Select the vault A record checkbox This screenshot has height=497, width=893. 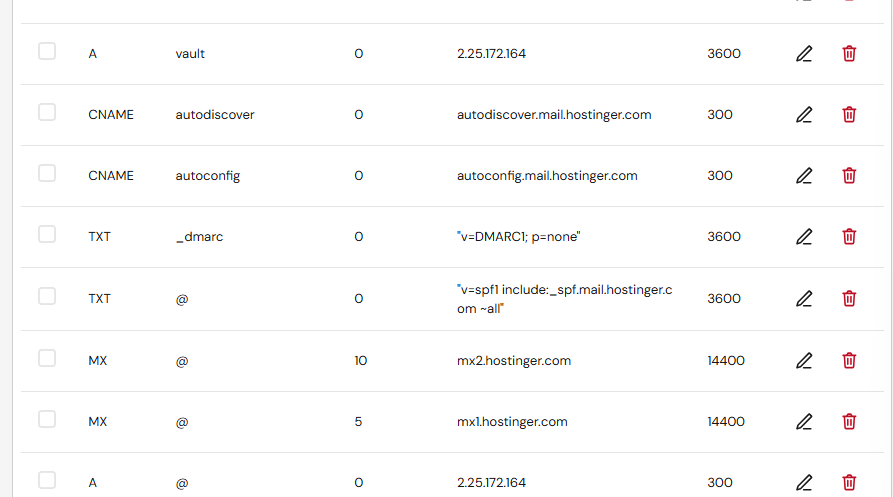click(47, 51)
